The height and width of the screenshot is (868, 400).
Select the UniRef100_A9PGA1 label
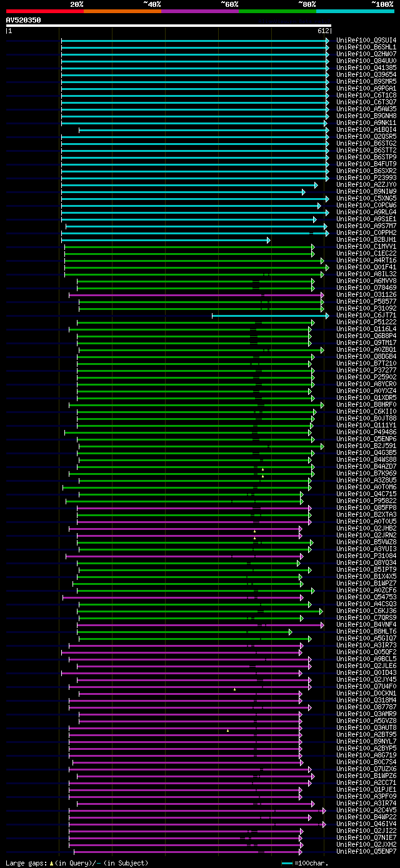coord(366,88)
